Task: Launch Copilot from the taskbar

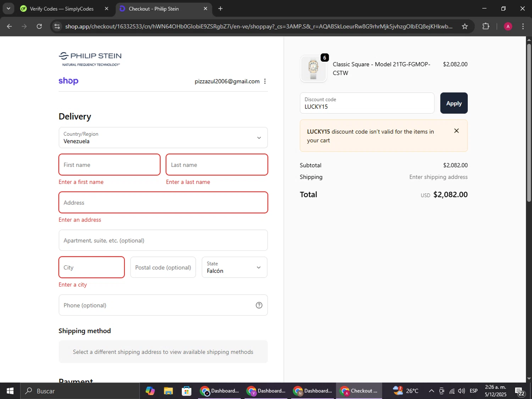Action: coord(150,391)
